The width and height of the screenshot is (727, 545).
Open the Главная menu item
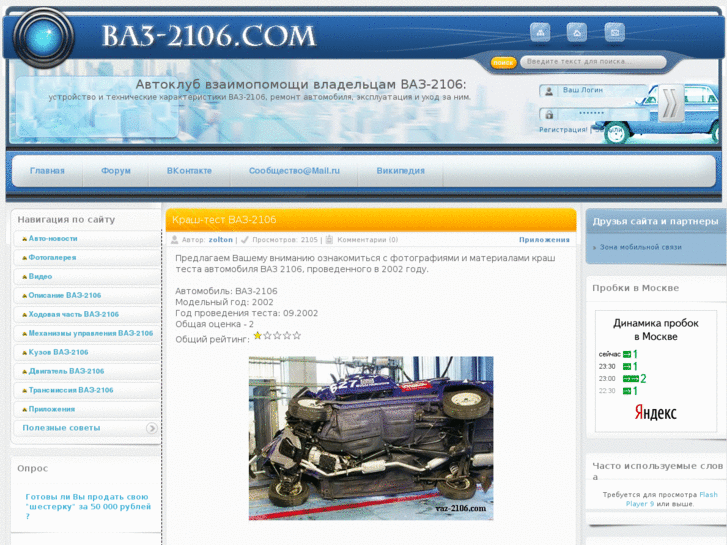pyautogui.click(x=47, y=171)
